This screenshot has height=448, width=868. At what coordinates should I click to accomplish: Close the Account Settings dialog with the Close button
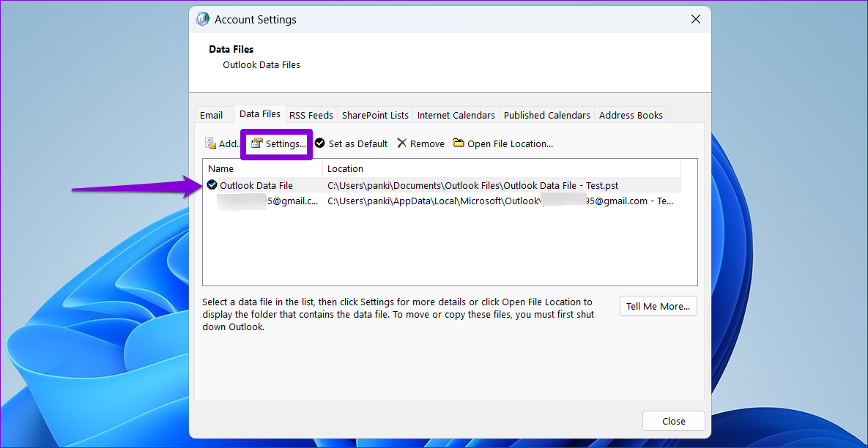pyautogui.click(x=674, y=421)
